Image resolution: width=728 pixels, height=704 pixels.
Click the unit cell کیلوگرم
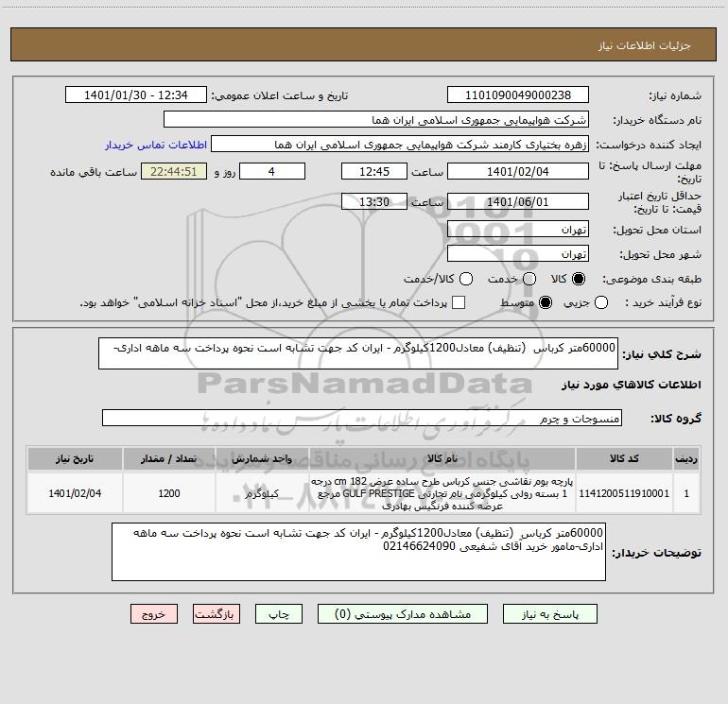click(262, 493)
